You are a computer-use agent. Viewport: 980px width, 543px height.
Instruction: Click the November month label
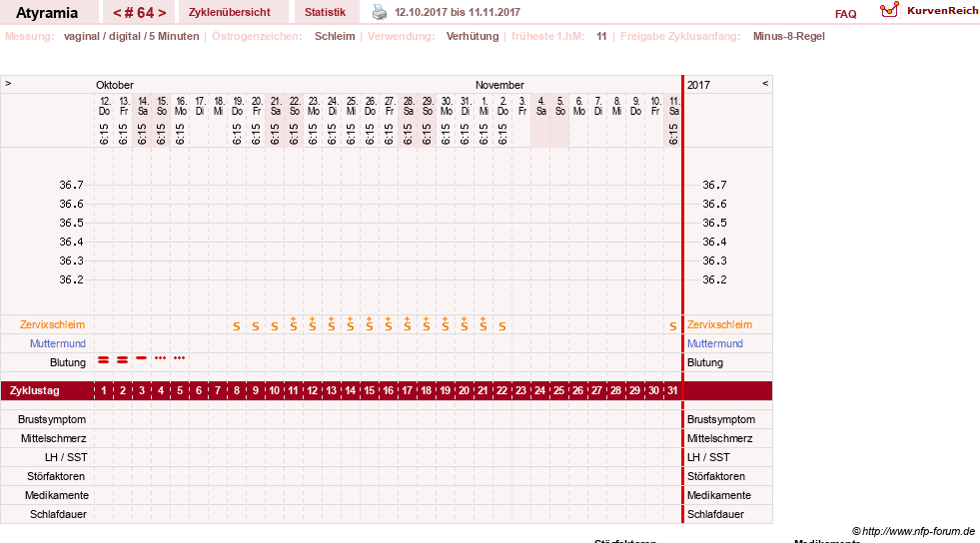499,85
